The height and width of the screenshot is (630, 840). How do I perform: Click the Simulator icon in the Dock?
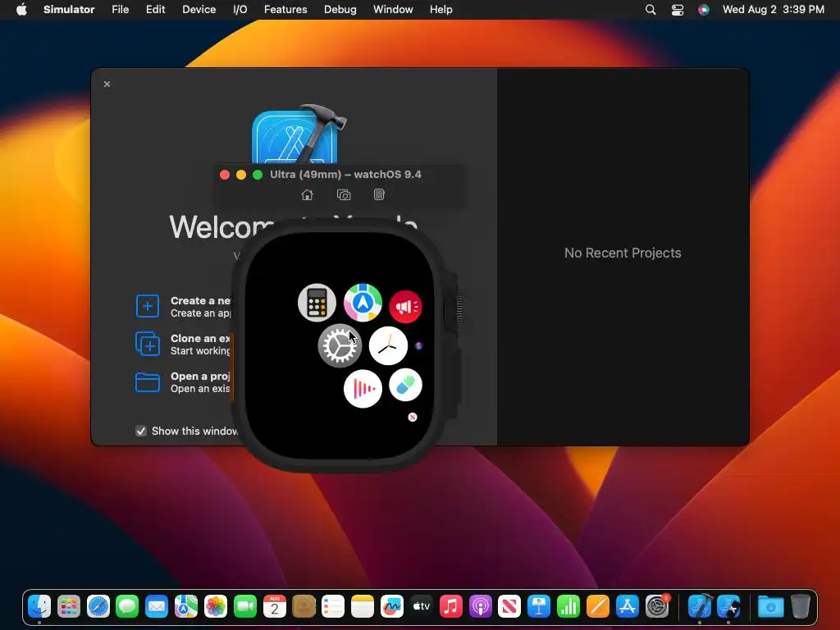[728, 606]
